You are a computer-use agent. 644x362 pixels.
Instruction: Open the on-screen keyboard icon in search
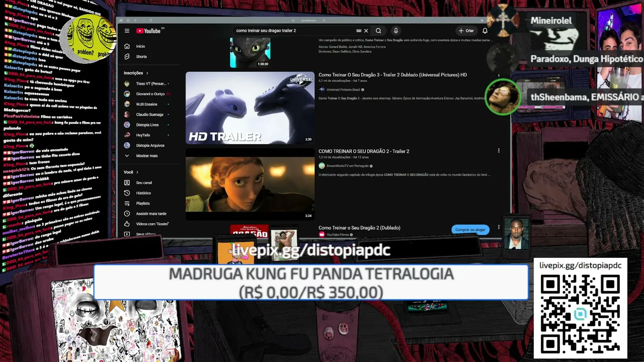(359, 31)
